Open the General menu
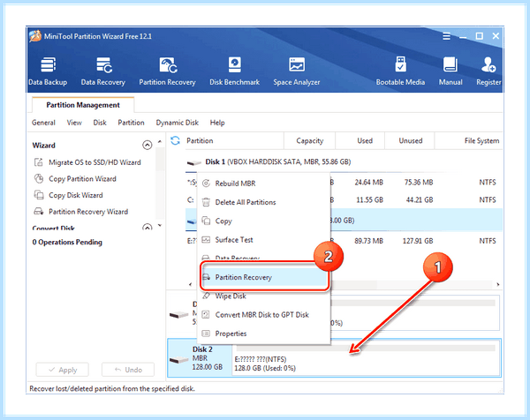 [x=43, y=123]
